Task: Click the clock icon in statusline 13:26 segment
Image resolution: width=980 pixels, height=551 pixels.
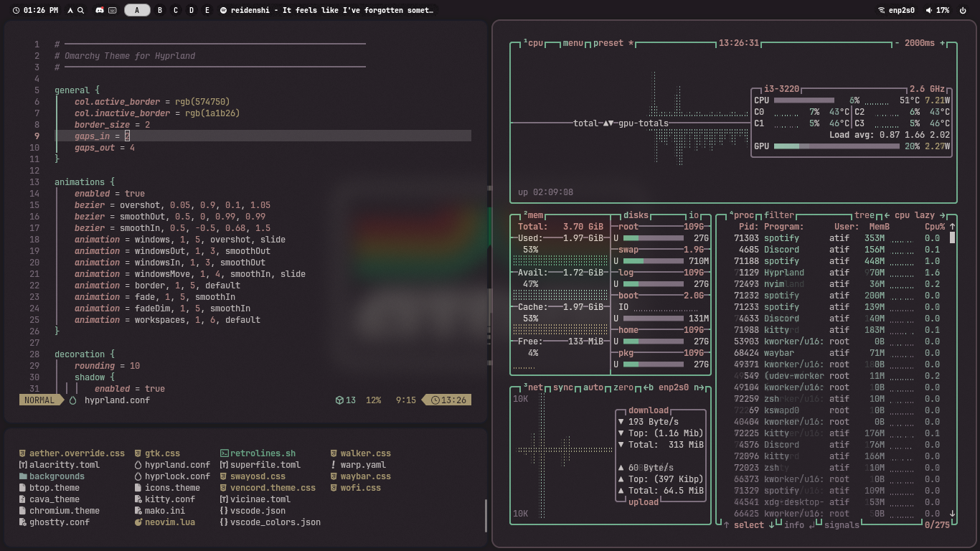Action: click(435, 400)
